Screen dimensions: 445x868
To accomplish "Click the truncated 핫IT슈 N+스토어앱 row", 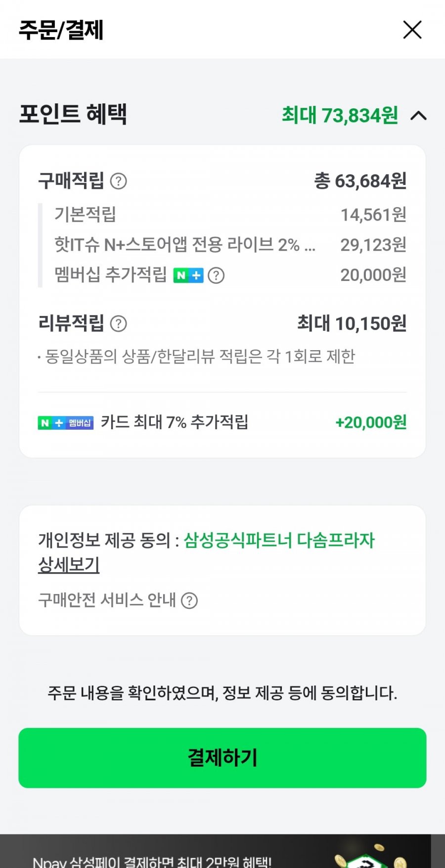I will tap(184, 245).
